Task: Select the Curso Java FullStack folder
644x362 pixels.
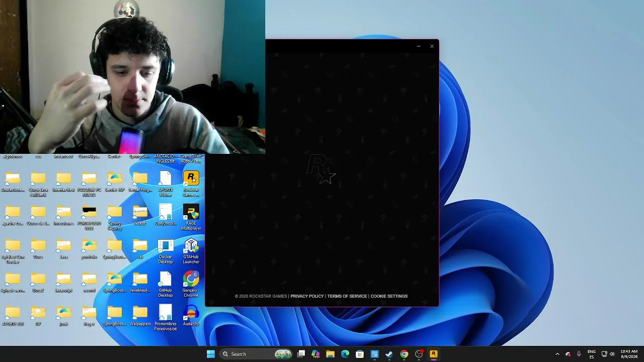Action: 38,184
